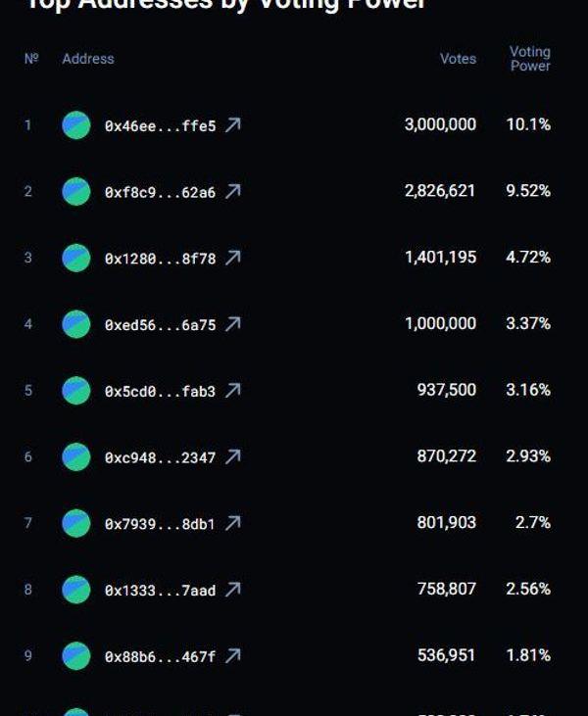Click avatar of address 0x88b6...467f
Image resolution: width=588 pixels, height=716 pixels.
click(x=76, y=656)
